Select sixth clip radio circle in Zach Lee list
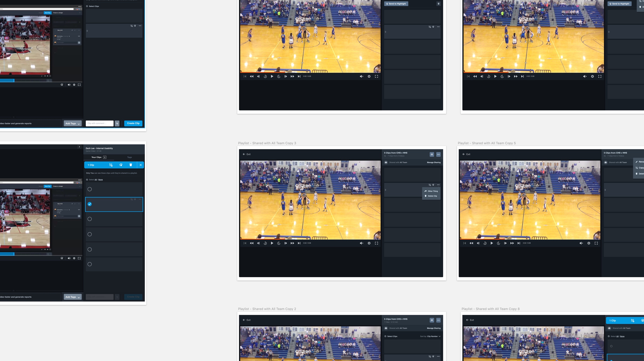The height and width of the screenshot is (361, 644). (x=90, y=264)
